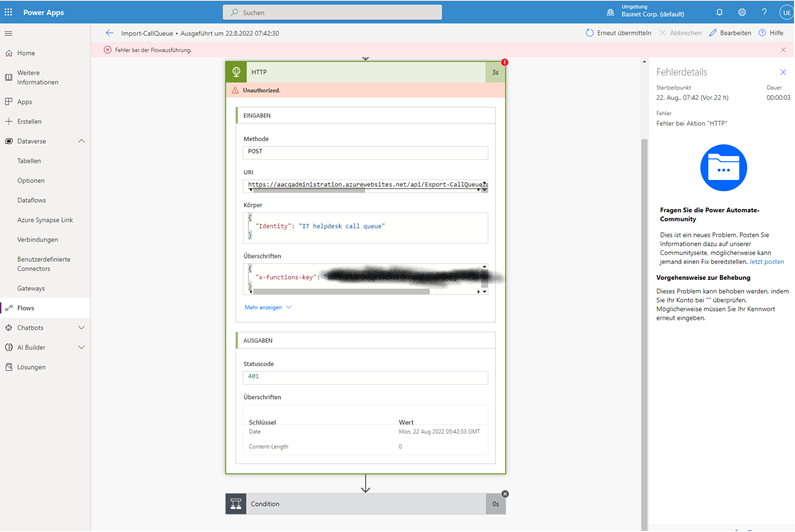Click the HTTP action card header
Screen dimensions: 795x532
tap(365, 72)
